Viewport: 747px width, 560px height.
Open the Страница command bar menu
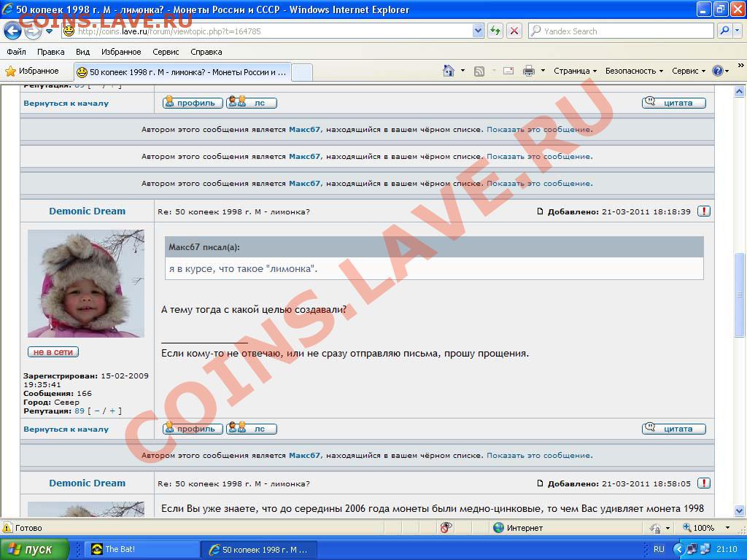pyautogui.click(x=575, y=71)
